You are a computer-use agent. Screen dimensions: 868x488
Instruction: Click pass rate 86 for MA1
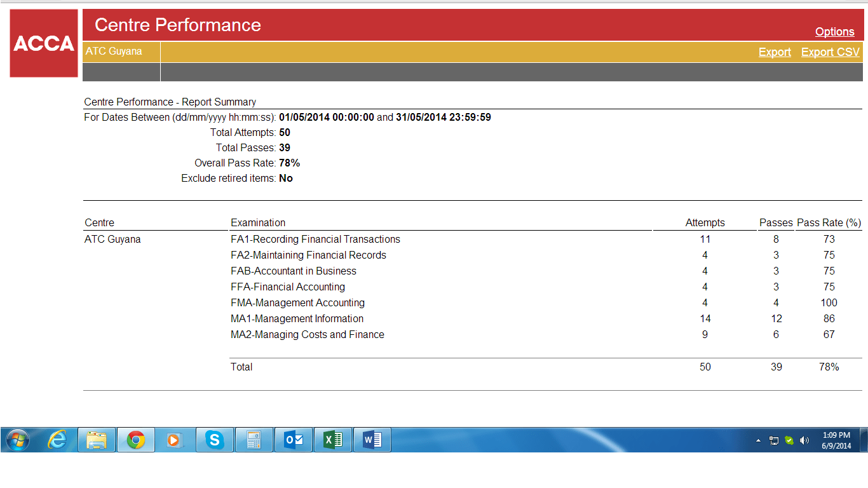coord(829,319)
